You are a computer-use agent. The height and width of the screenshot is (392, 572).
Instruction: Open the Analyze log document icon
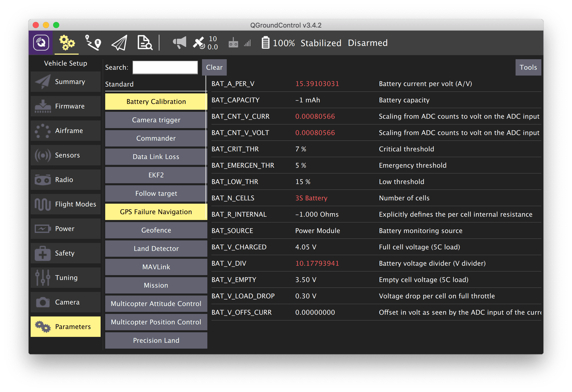point(145,43)
